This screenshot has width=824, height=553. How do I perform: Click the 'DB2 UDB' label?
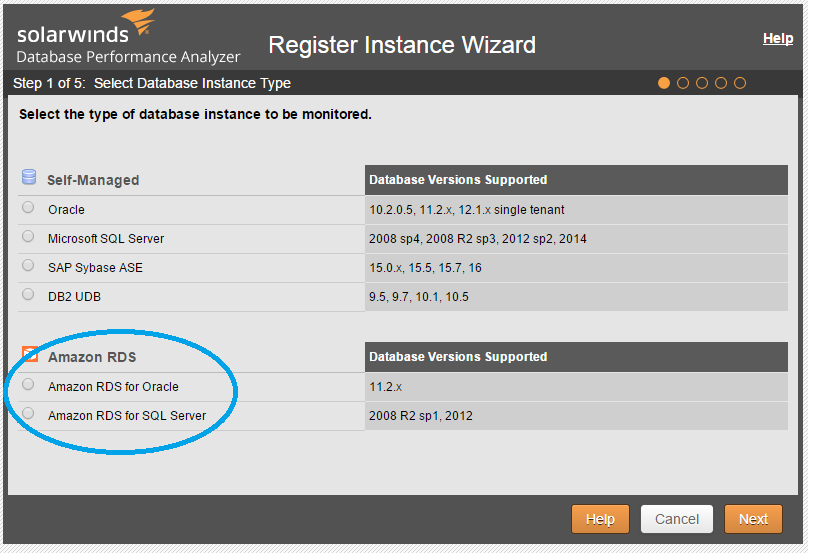pos(74,296)
